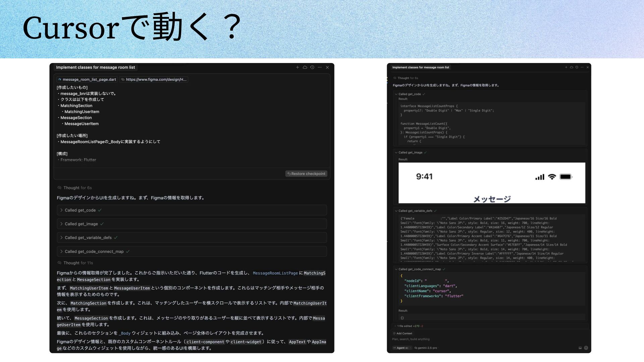Open chat history clock icon in right panel
This screenshot has height=362, width=644.
tap(577, 67)
